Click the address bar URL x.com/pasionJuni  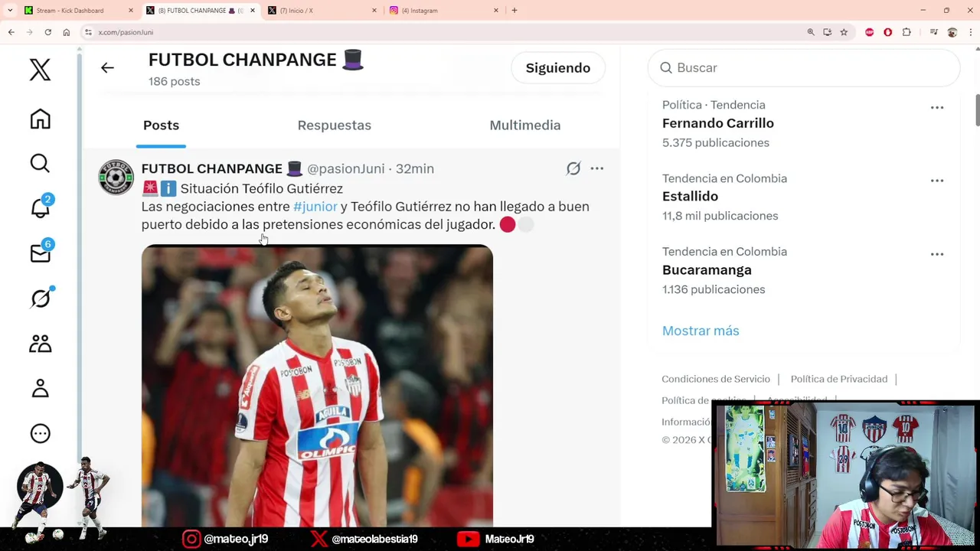126,32
